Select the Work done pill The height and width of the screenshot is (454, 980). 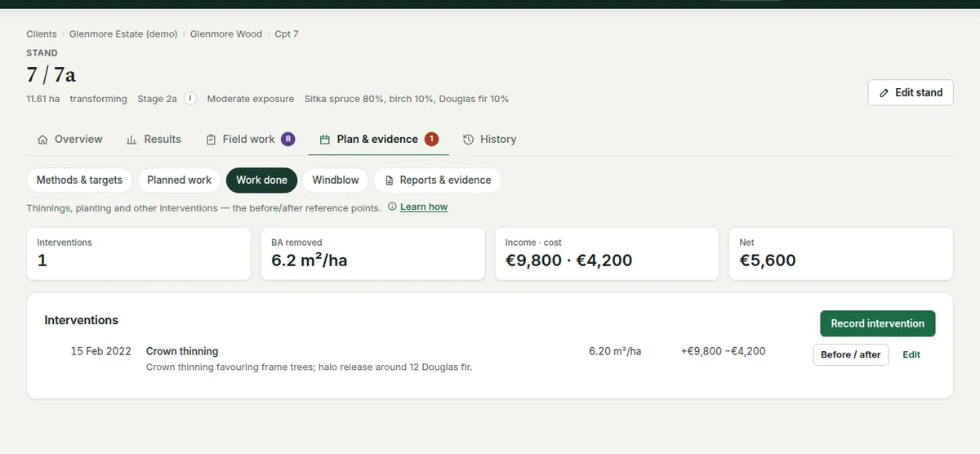coord(262,180)
